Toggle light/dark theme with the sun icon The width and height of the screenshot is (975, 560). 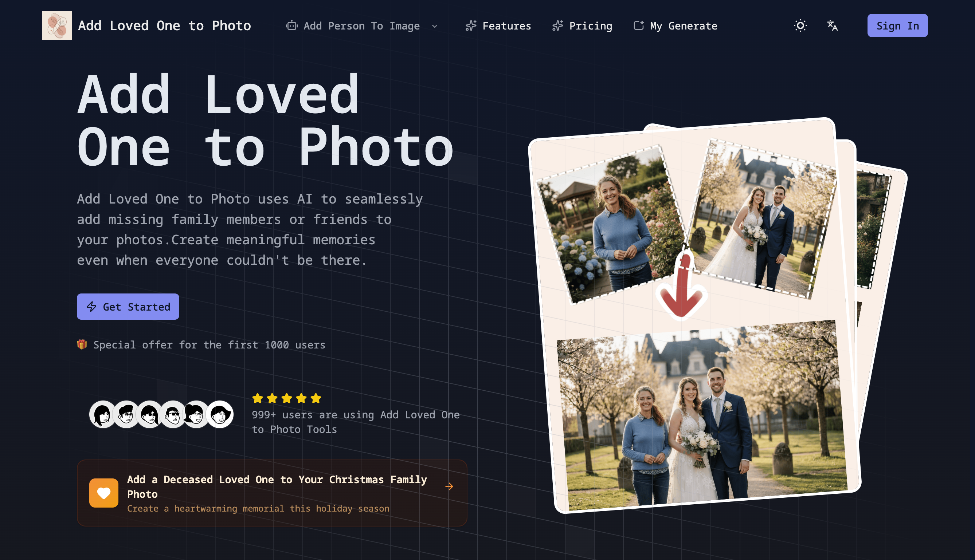pos(800,26)
